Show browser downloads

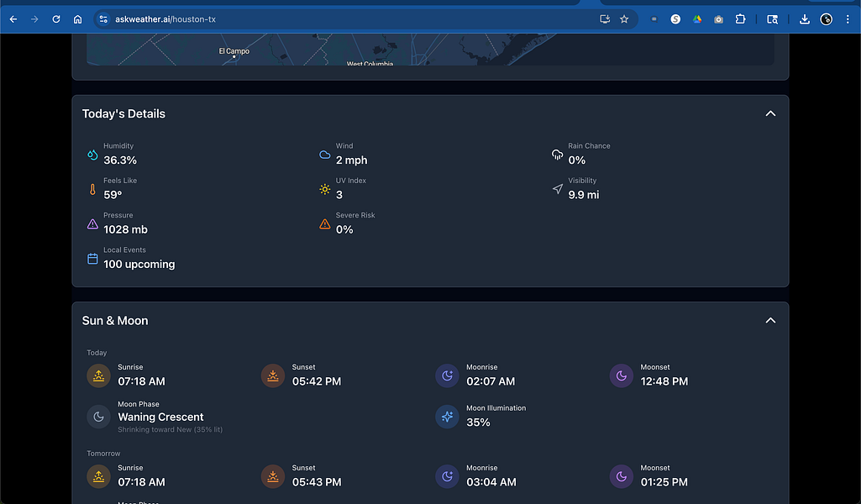(x=805, y=19)
